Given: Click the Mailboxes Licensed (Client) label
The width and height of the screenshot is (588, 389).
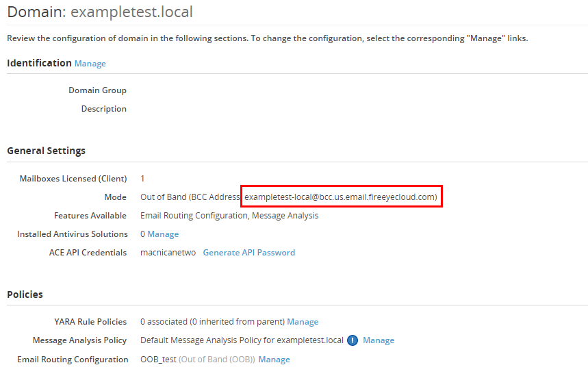Looking at the screenshot, I should (73, 179).
